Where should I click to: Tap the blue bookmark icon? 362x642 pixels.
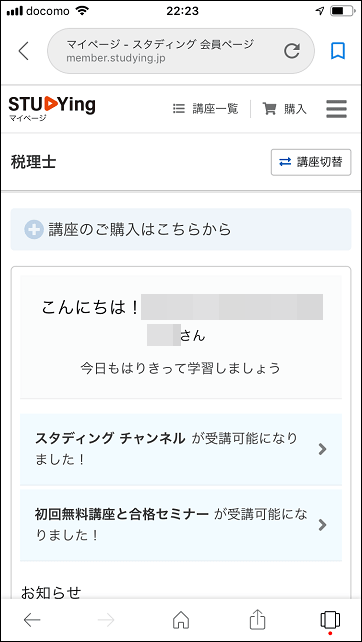[x=338, y=51]
